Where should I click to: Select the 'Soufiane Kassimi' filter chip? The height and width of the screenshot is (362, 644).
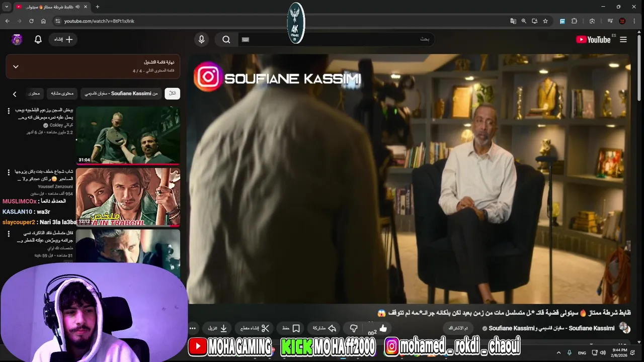(x=121, y=94)
